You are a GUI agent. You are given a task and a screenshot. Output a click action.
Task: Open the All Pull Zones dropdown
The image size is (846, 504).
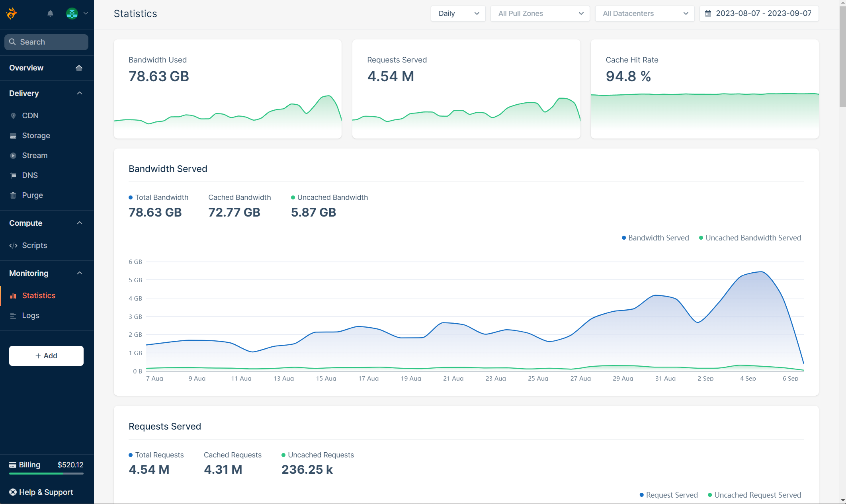540,14
